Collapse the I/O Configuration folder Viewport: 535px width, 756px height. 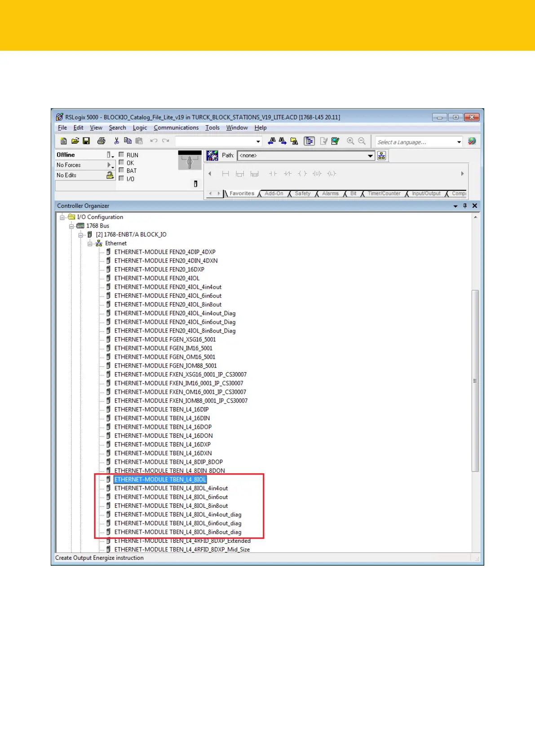point(62,217)
